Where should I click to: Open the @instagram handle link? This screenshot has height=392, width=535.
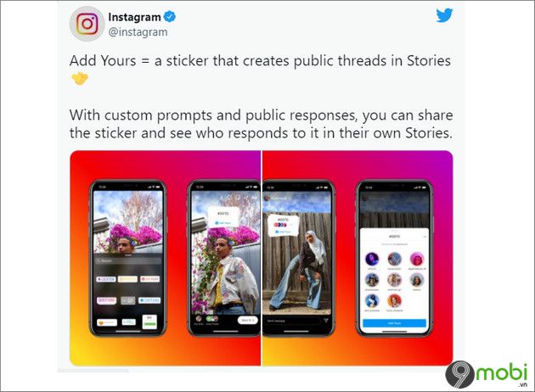click(138, 32)
